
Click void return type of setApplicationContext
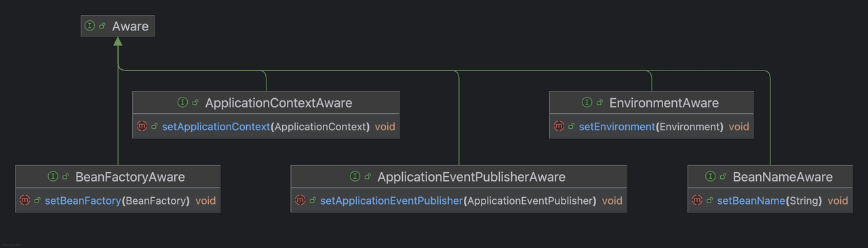click(x=384, y=127)
